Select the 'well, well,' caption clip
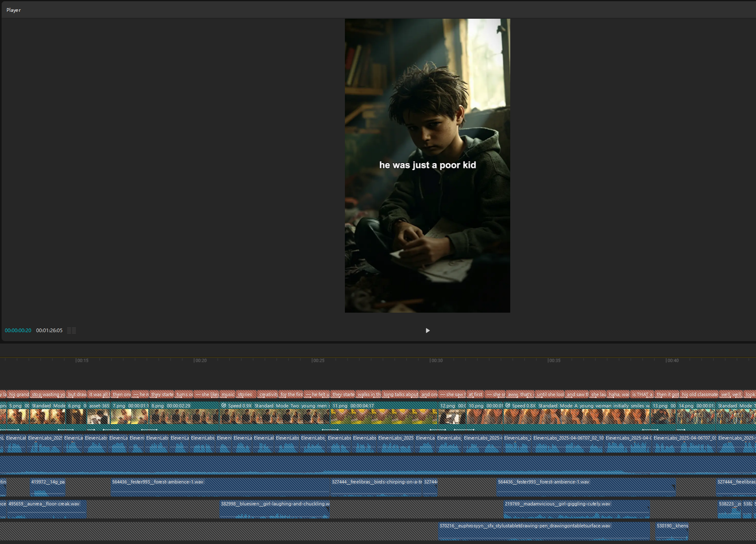 731,394
